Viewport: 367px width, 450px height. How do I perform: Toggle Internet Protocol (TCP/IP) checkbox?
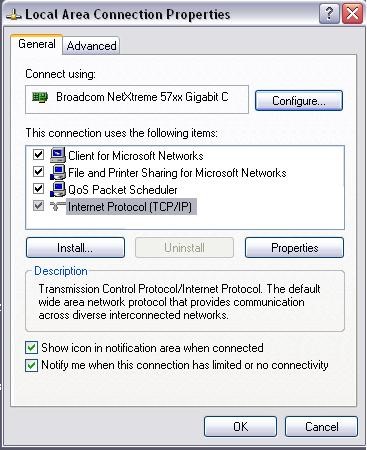38,206
